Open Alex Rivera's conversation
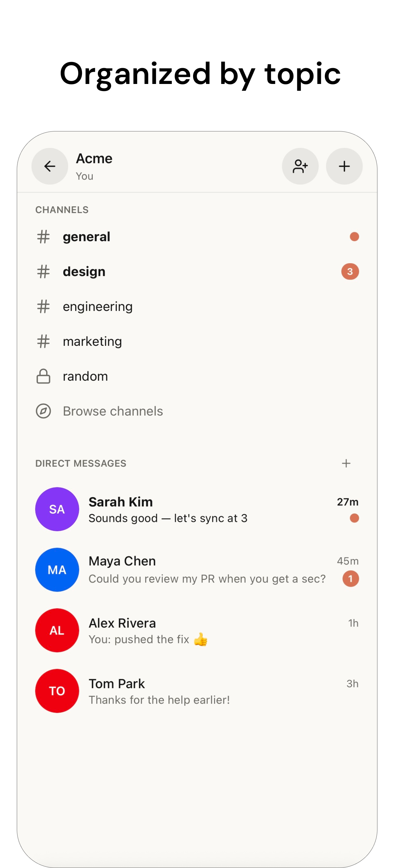Screen dimensions: 401x868 197,630
